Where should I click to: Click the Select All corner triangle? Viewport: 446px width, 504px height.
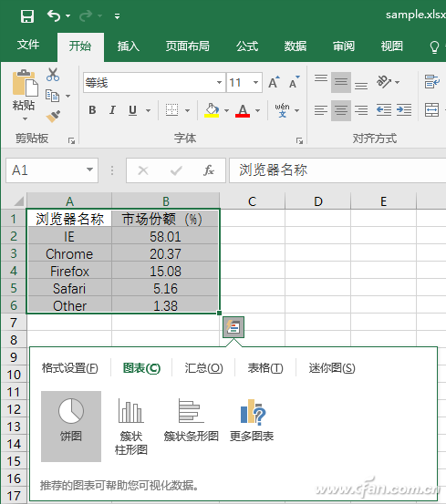coord(19,201)
